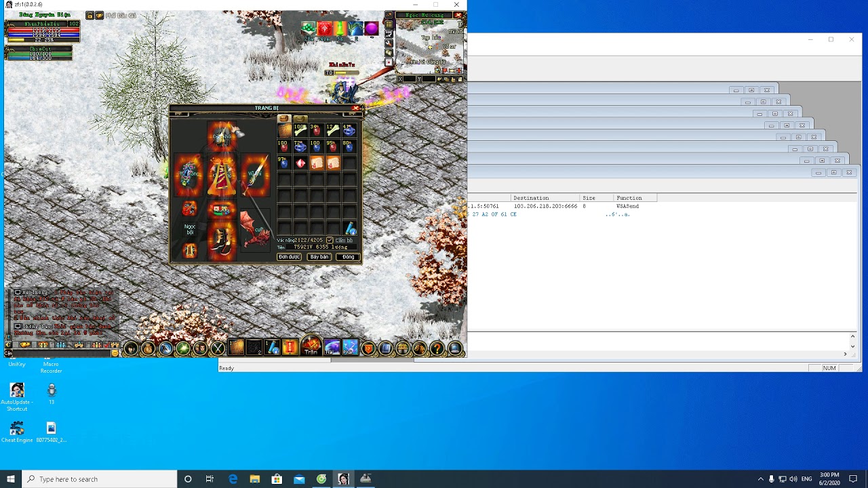
Task: Click the red record dot beside minimap
Action: (x=389, y=62)
